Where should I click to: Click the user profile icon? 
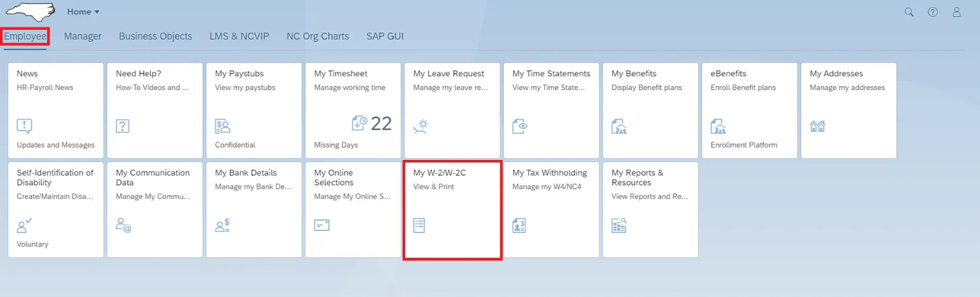coord(957,12)
